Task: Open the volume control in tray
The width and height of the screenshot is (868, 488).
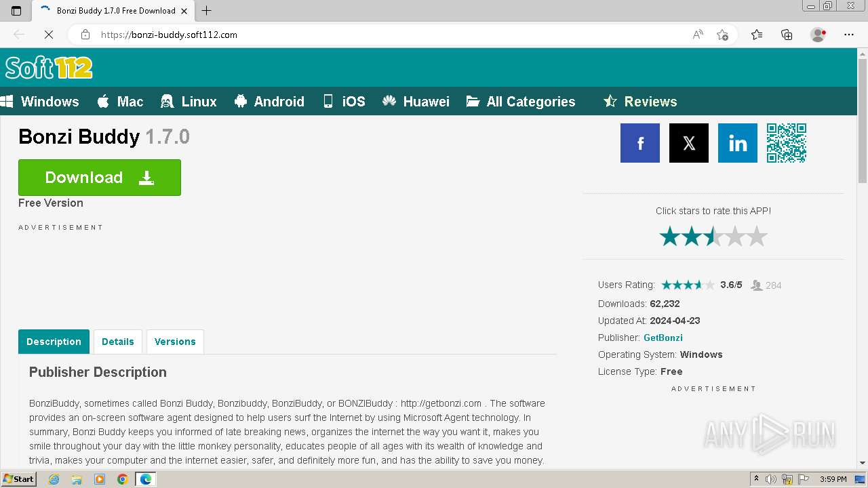Action: pyautogui.click(x=771, y=479)
